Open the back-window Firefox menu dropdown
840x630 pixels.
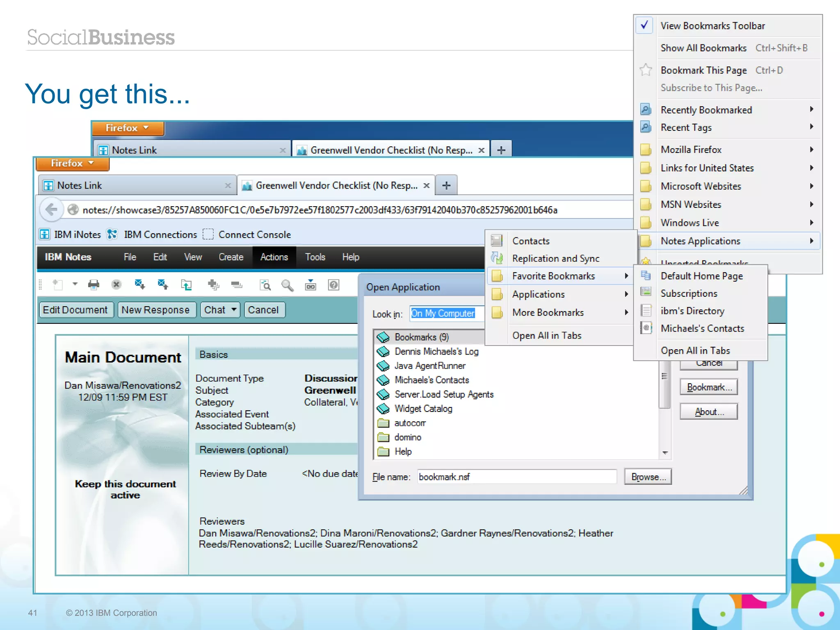(128, 128)
